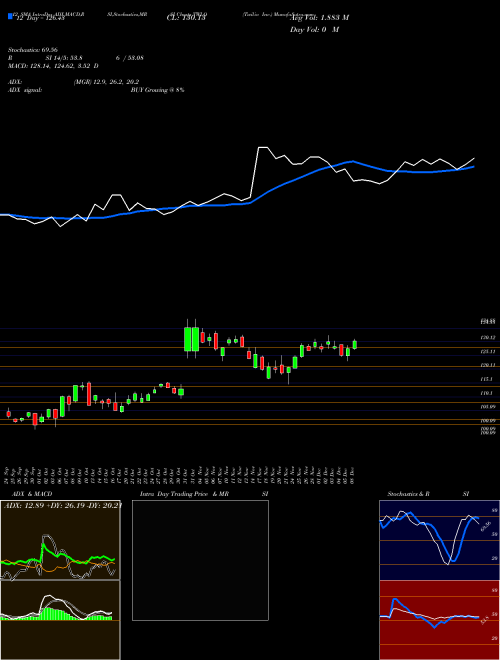Click the "ADX: 12.89 +DY: 26.19 -DY: 20.21" header
The height and width of the screenshot is (660, 500).
tap(62, 505)
